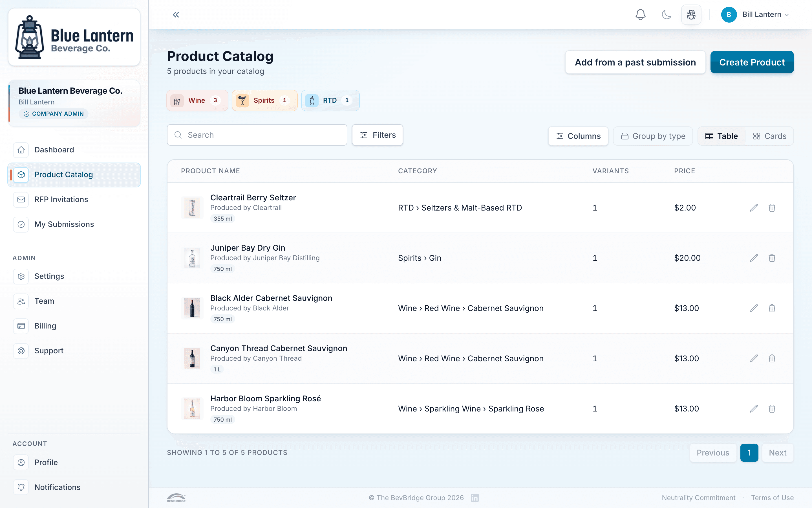Open the Filters panel
Screen dimensions: 812x508
[x=378, y=135]
